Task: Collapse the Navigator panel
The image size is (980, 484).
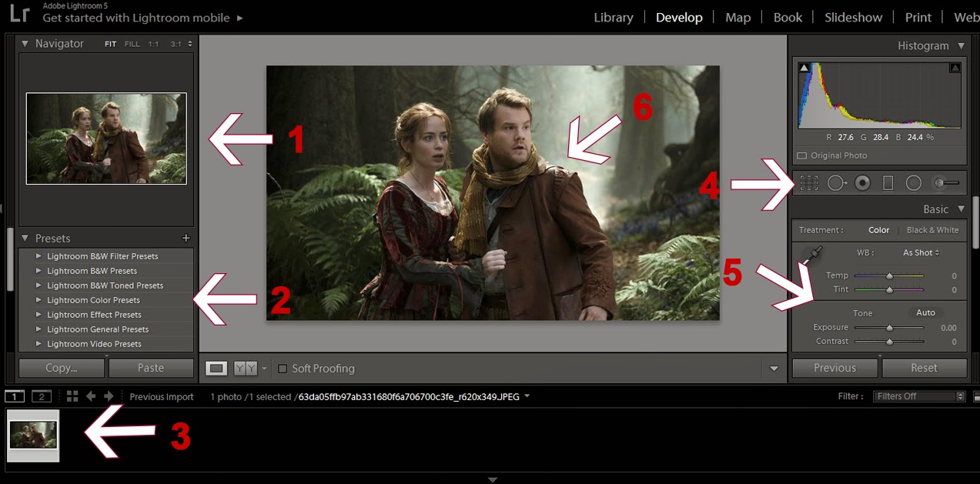Action: [x=25, y=44]
